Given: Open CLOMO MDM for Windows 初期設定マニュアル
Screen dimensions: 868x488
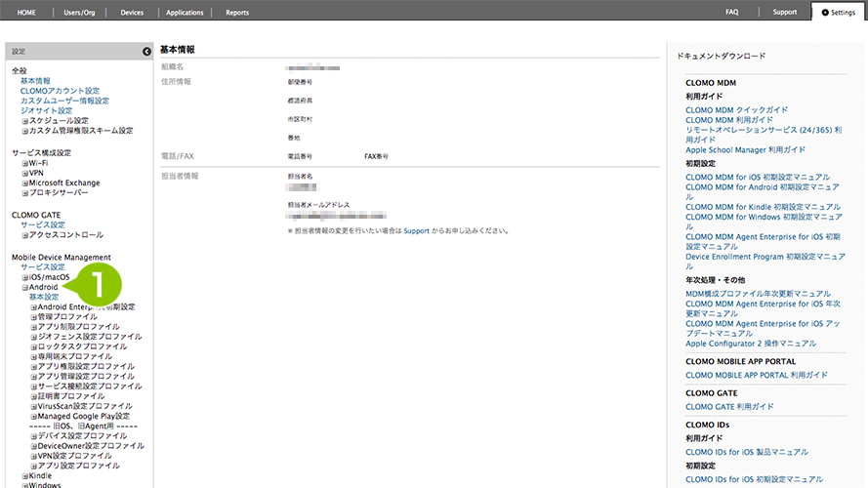Looking at the screenshot, I should tap(764, 222).
